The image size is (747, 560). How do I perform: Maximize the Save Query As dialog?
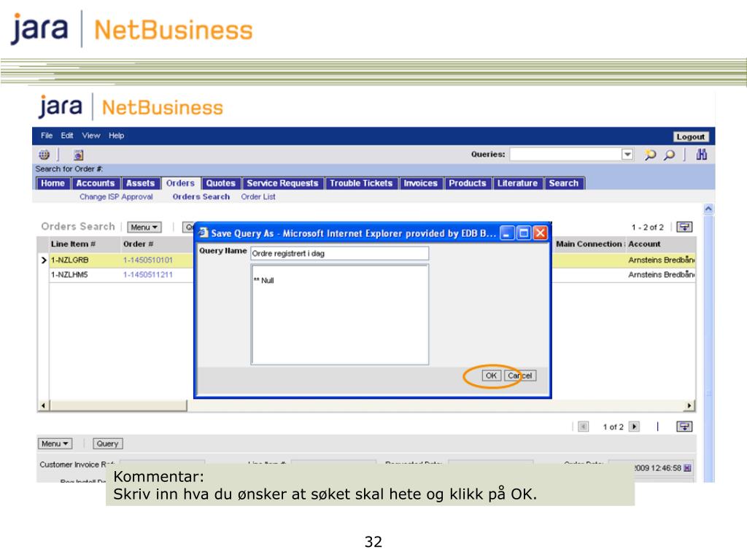(x=524, y=233)
